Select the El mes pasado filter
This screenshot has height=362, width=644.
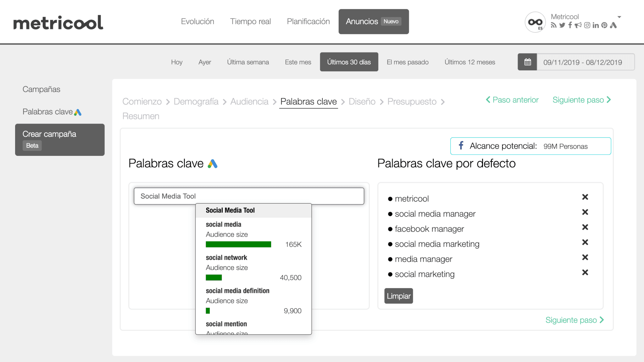coord(408,62)
